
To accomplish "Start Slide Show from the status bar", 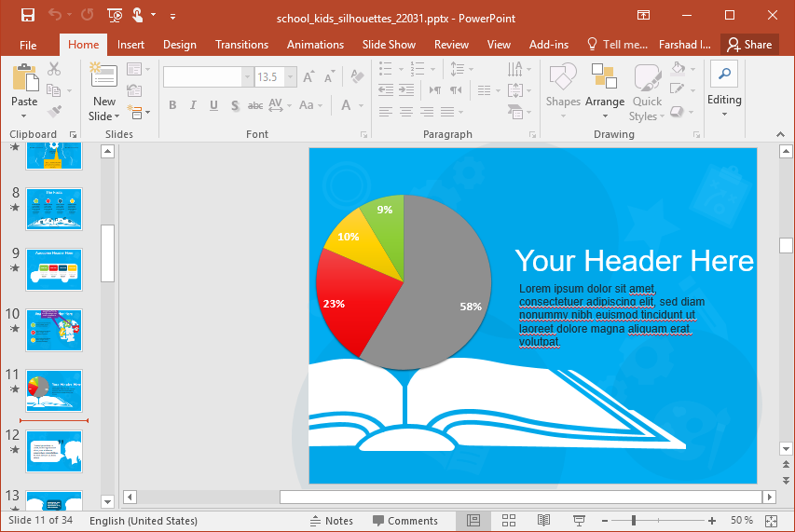I will [579, 520].
